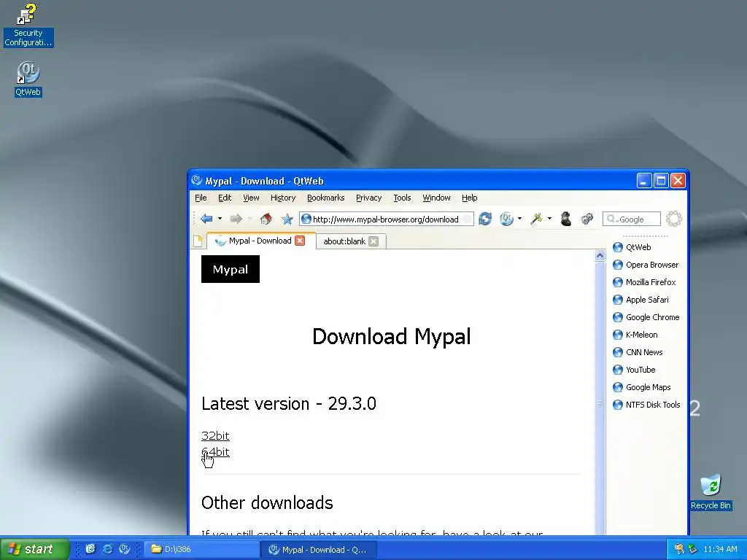Select Security Configuration desktop shortcut
Viewport: 747px width, 560px height.
pyautogui.click(x=28, y=25)
